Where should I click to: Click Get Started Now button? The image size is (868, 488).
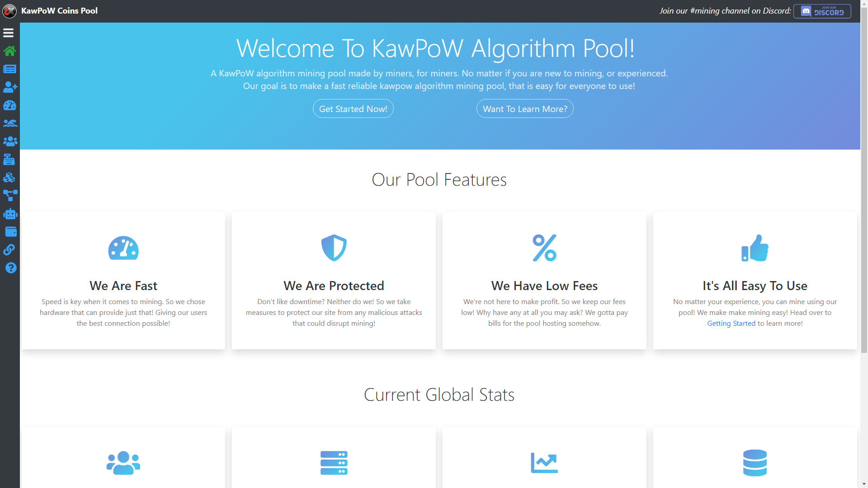[353, 108]
